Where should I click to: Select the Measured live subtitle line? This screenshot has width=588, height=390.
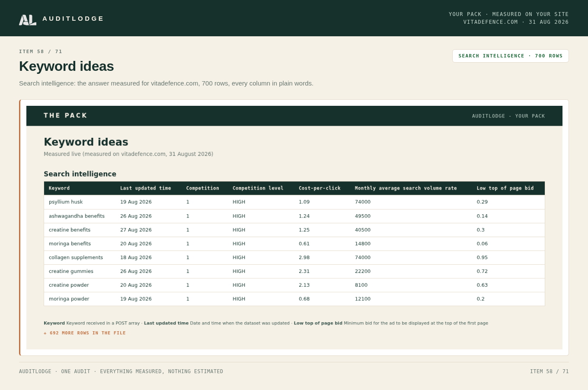click(x=128, y=154)
